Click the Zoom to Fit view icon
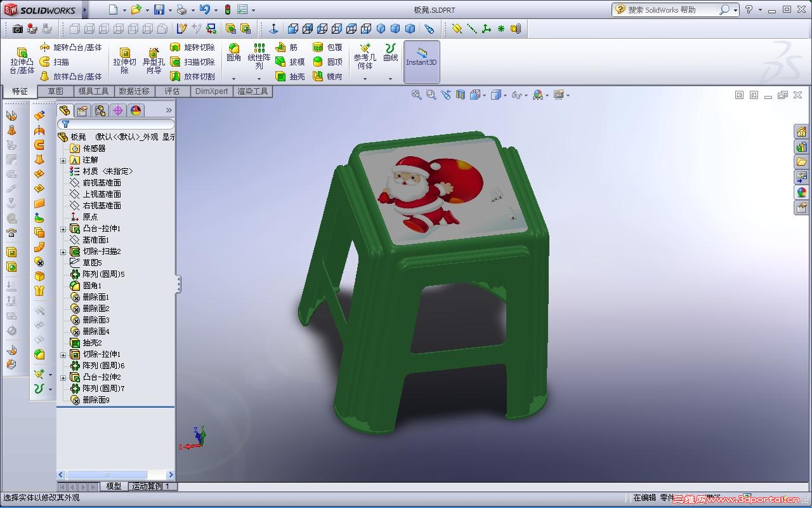812x508 pixels. 417,95
